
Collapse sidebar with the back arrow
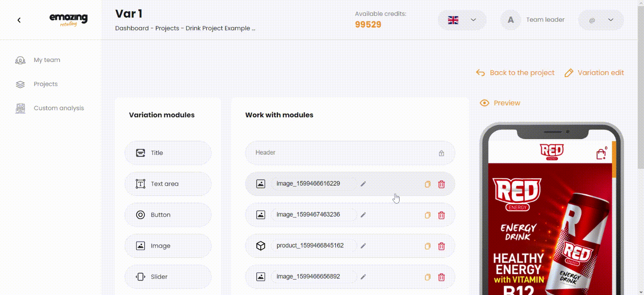(x=19, y=20)
